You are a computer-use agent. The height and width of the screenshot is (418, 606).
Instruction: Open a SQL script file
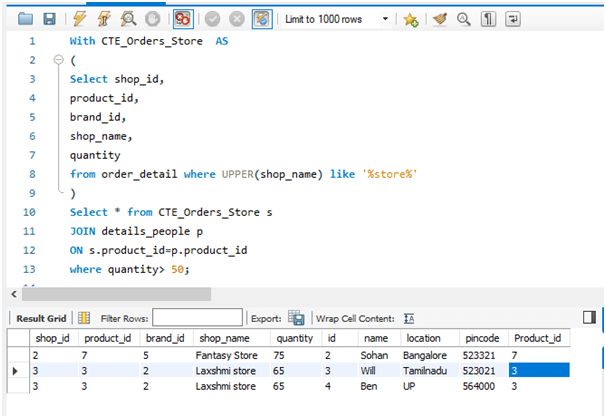tap(24, 19)
